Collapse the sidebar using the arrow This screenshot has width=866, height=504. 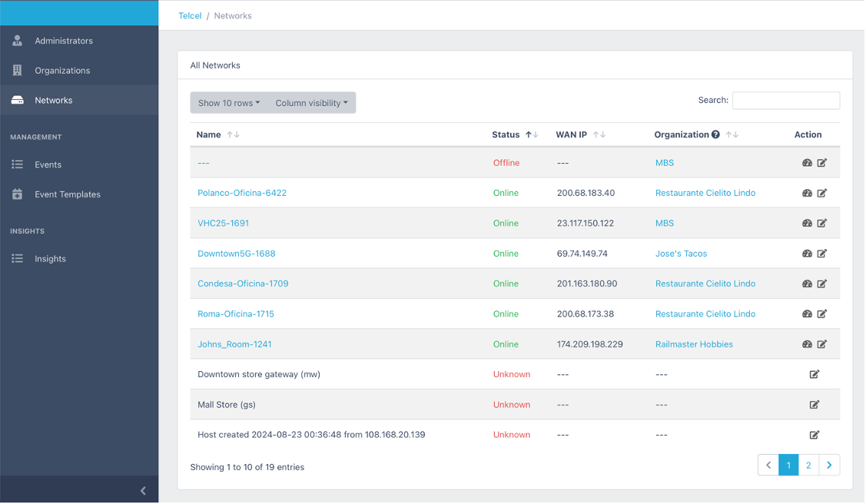(143, 490)
